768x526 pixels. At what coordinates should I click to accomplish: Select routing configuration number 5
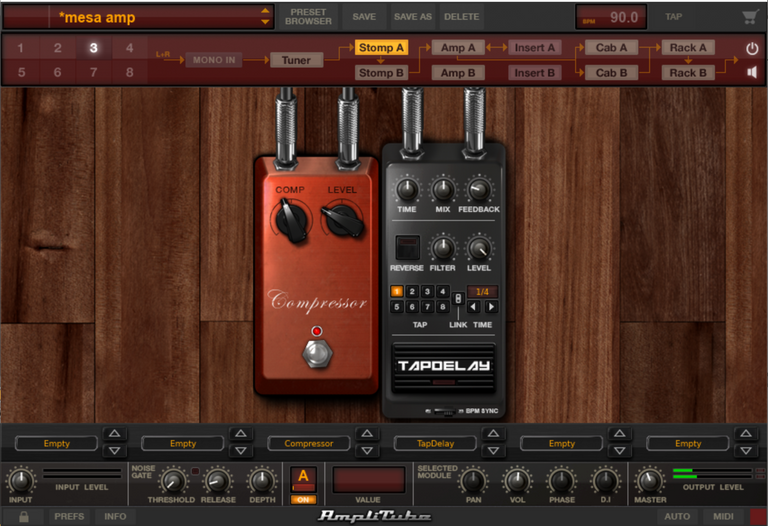(21, 72)
